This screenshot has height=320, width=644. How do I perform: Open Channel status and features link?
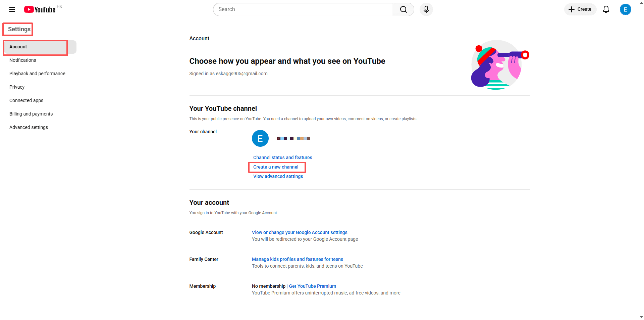[282, 157]
